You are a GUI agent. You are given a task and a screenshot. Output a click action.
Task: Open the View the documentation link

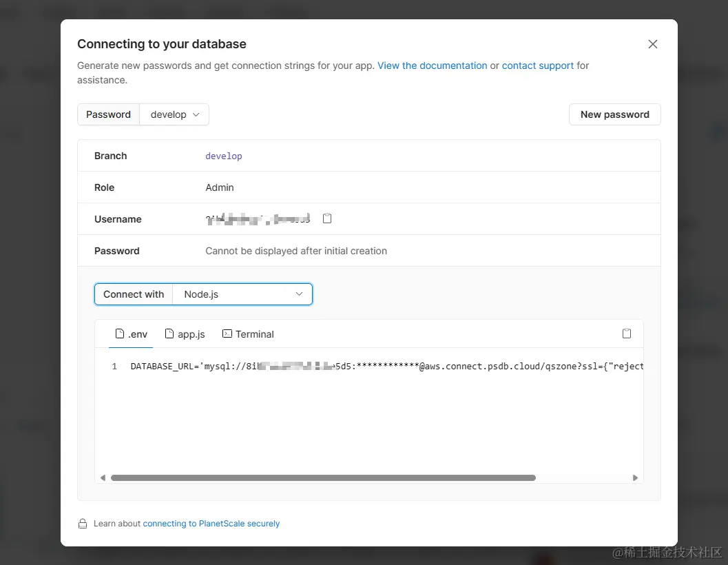point(432,65)
